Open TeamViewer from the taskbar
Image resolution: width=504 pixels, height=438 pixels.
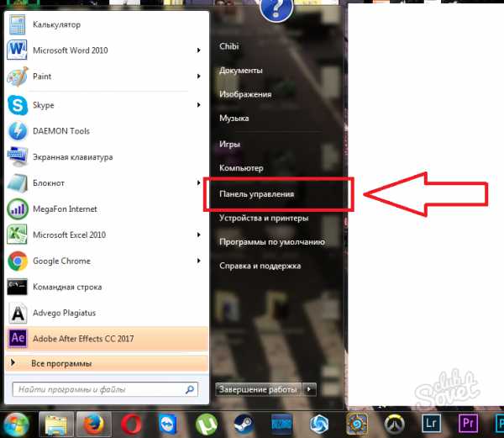click(168, 425)
